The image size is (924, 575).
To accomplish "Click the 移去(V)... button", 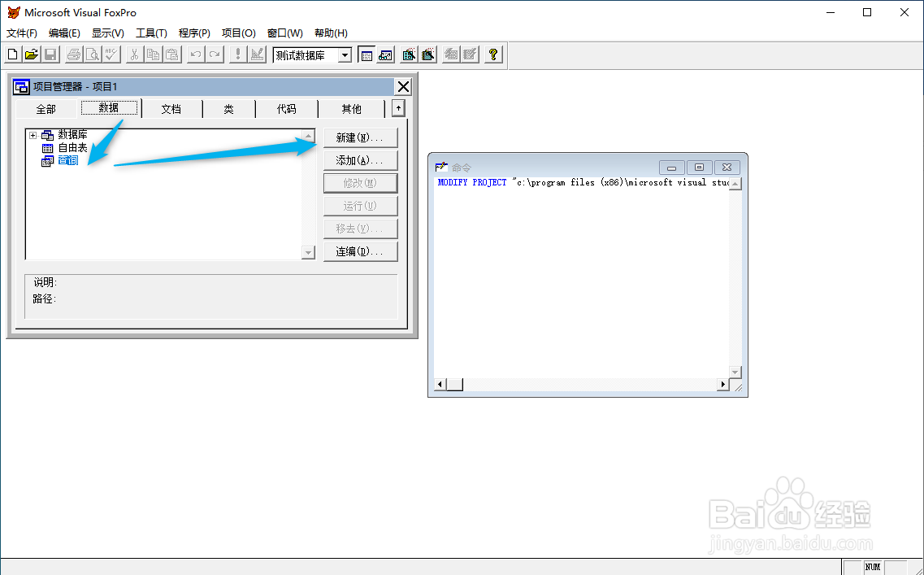I will tap(360, 229).
